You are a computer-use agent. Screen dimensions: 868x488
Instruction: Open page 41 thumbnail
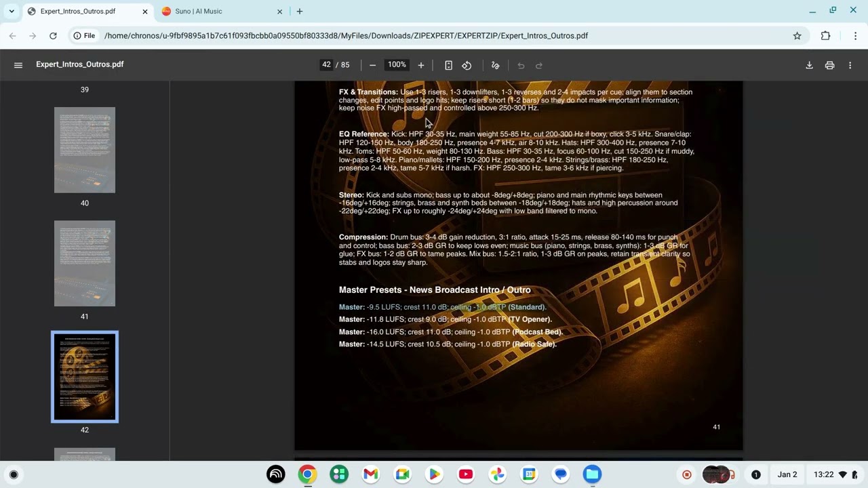pyautogui.click(x=85, y=264)
